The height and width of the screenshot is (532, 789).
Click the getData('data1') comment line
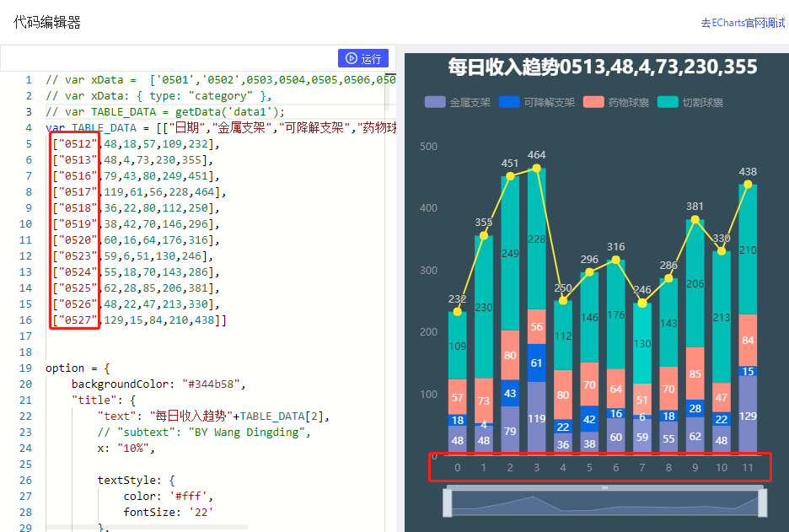coord(164,112)
